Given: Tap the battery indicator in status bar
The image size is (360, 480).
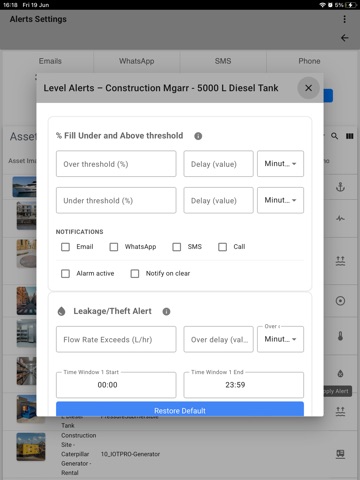Looking at the screenshot, I should [351, 5].
